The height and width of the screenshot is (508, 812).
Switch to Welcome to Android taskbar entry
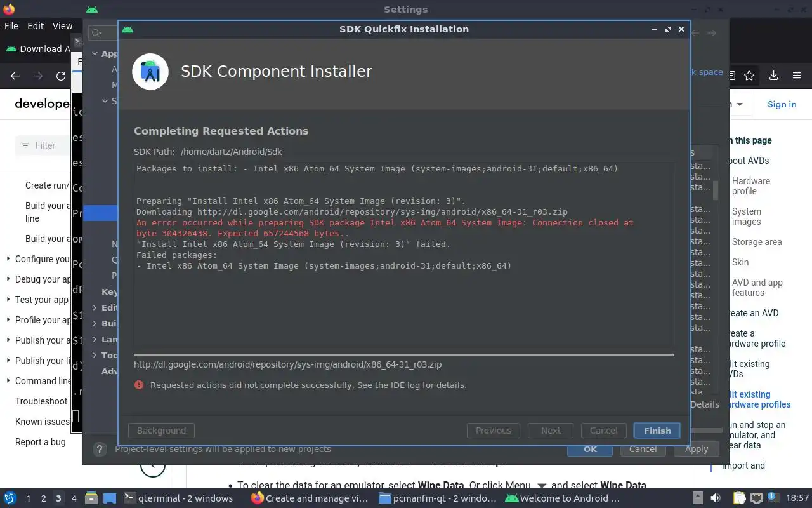[x=563, y=498]
